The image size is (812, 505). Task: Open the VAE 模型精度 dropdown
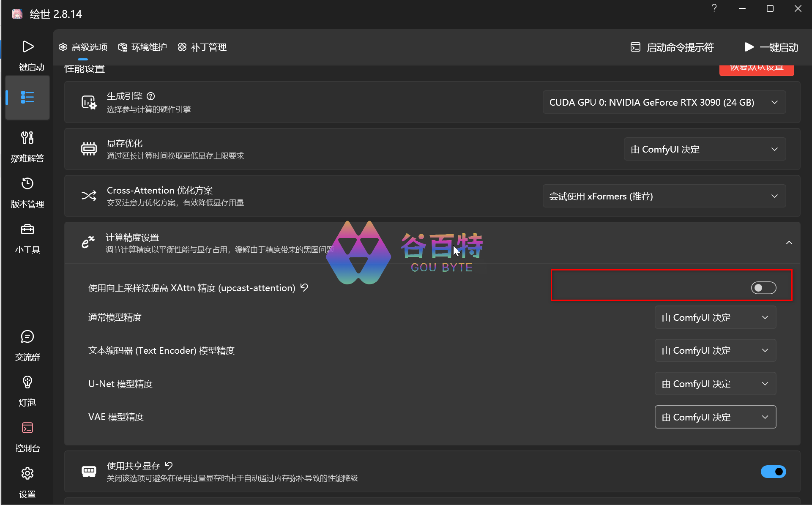click(715, 417)
